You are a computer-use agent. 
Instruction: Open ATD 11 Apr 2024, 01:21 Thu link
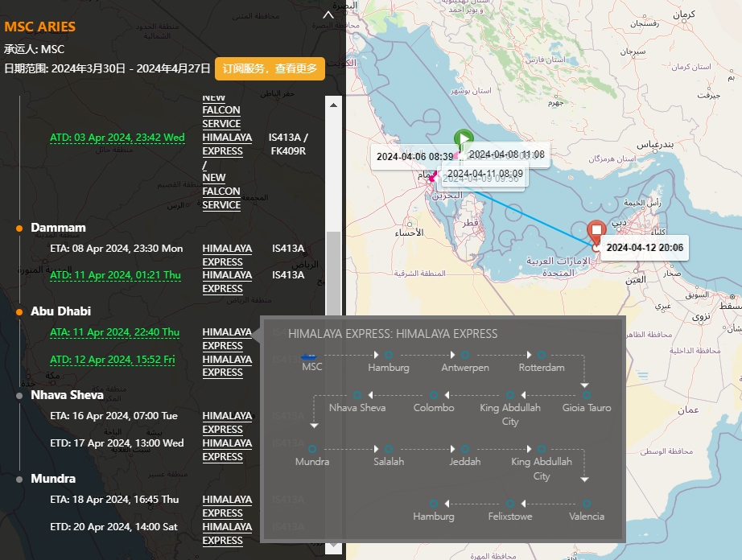115,275
